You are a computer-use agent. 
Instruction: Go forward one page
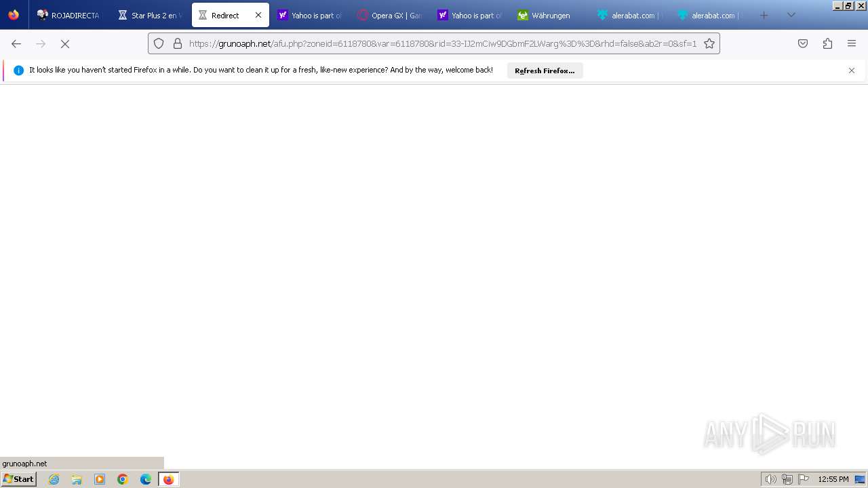(x=41, y=43)
